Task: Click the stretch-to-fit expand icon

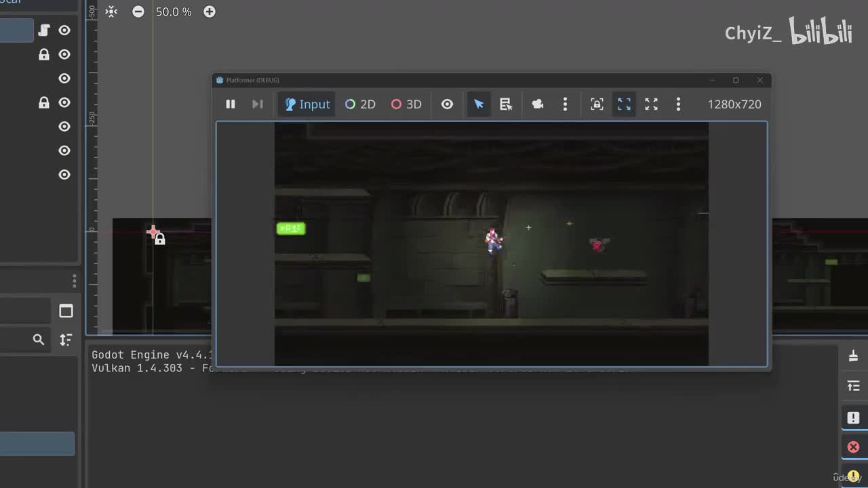Action: pos(651,104)
